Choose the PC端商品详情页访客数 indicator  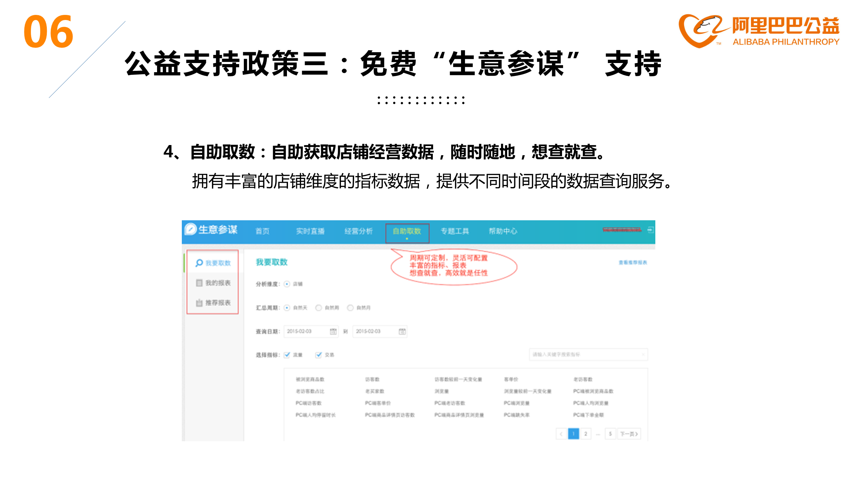click(x=390, y=415)
